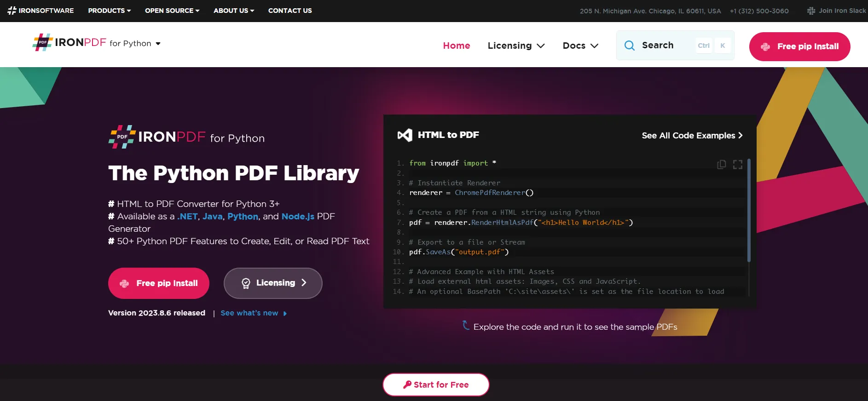868x401 pixels.
Task: Open See All Code Examples link
Action: pyautogui.click(x=692, y=136)
